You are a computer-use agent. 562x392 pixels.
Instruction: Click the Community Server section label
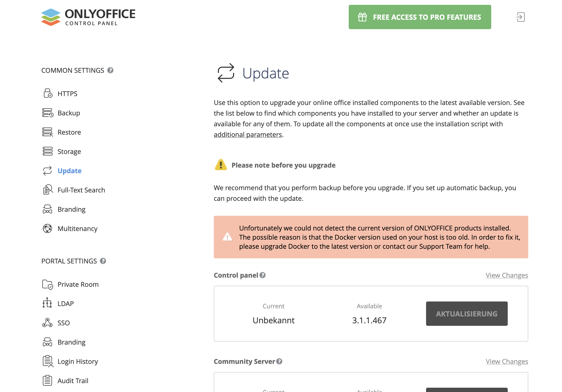[x=244, y=361]
